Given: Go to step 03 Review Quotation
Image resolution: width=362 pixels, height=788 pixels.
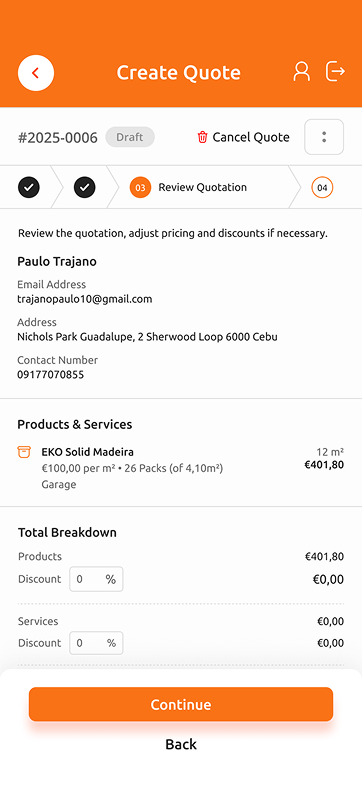Looking at the screenshot, I should (189, 187).
